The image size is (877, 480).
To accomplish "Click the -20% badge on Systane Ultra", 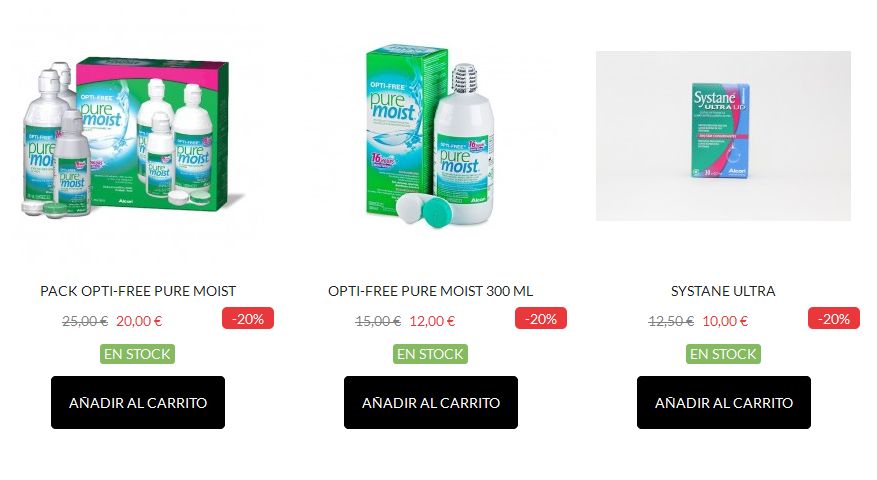I will tap(834, 318).
